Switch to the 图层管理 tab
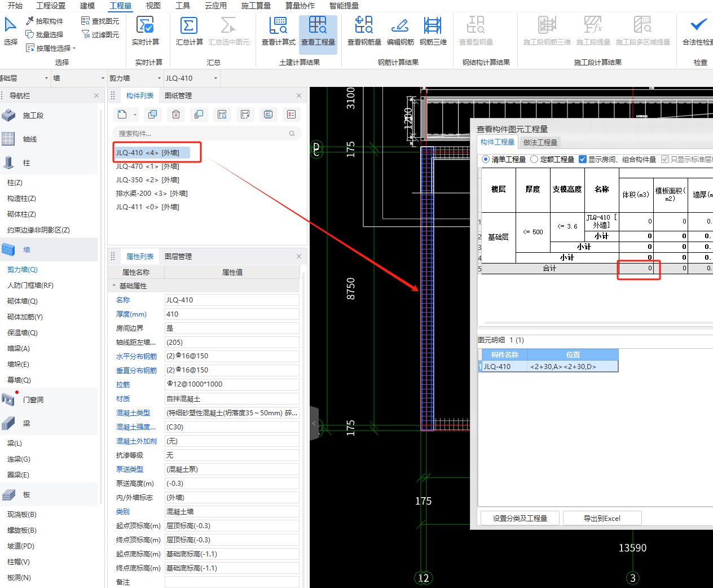The width and height of the screenshot is (713, 588). pos(178,257)
